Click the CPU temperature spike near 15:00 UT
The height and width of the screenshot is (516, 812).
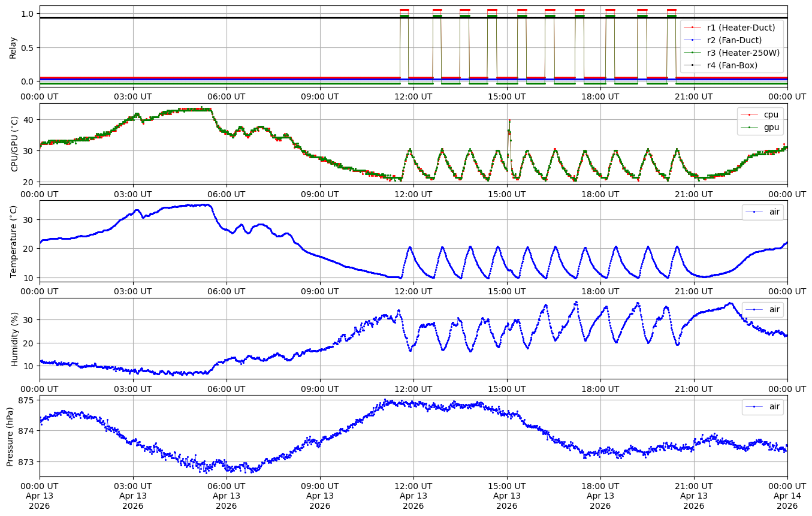click(x=509, y=121)
